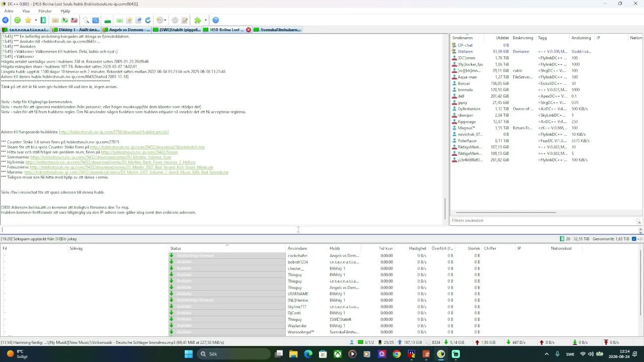
Task: Switch to the Angels vs Demons tab
Action: (x=126, y=30)
